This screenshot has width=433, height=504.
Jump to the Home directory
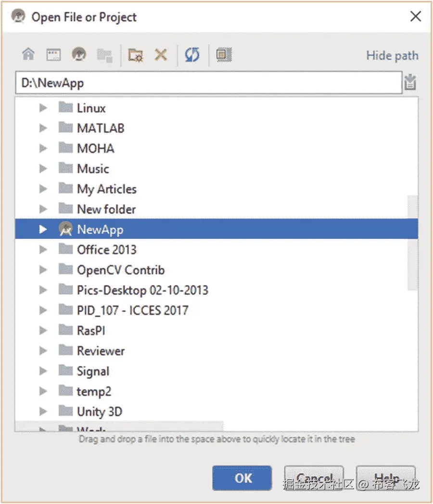(x=28, y=54)
